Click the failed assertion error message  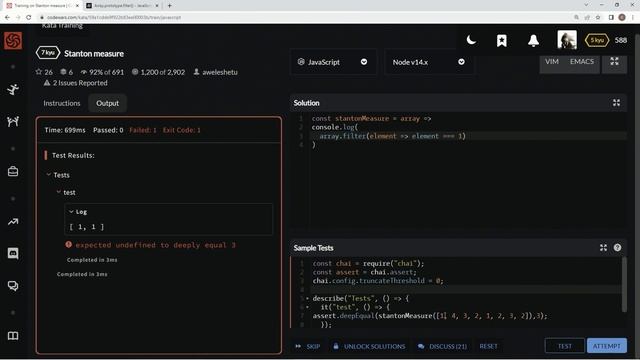click(156, 245)
